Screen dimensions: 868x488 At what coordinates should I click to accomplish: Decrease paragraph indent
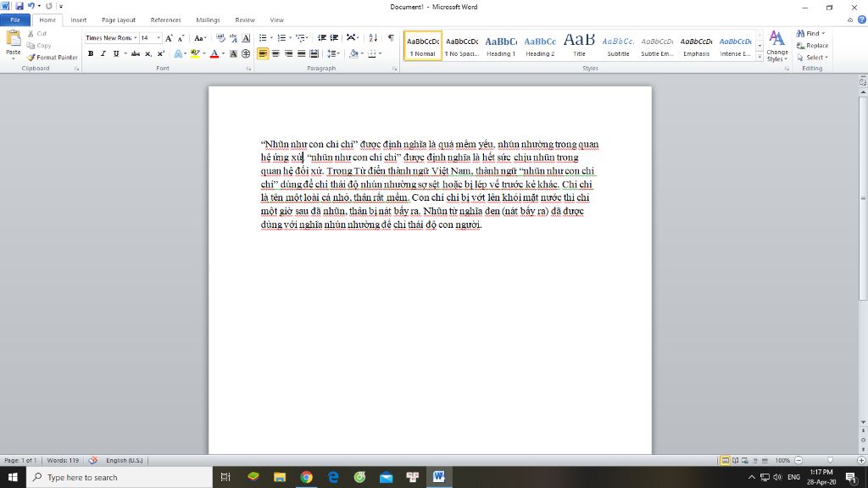(321, 38)
